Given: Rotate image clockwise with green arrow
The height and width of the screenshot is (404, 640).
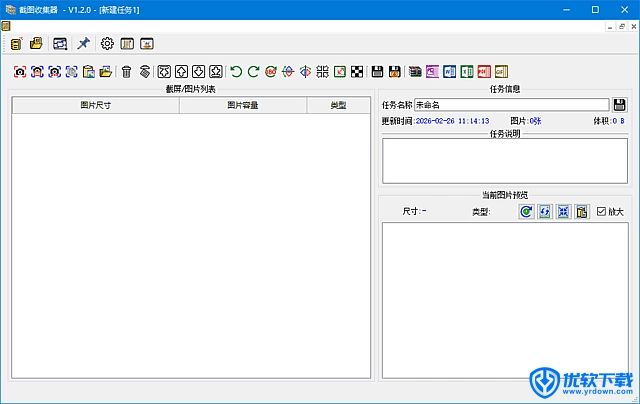Looking at the screenshot, I should [x=253, y=71].
